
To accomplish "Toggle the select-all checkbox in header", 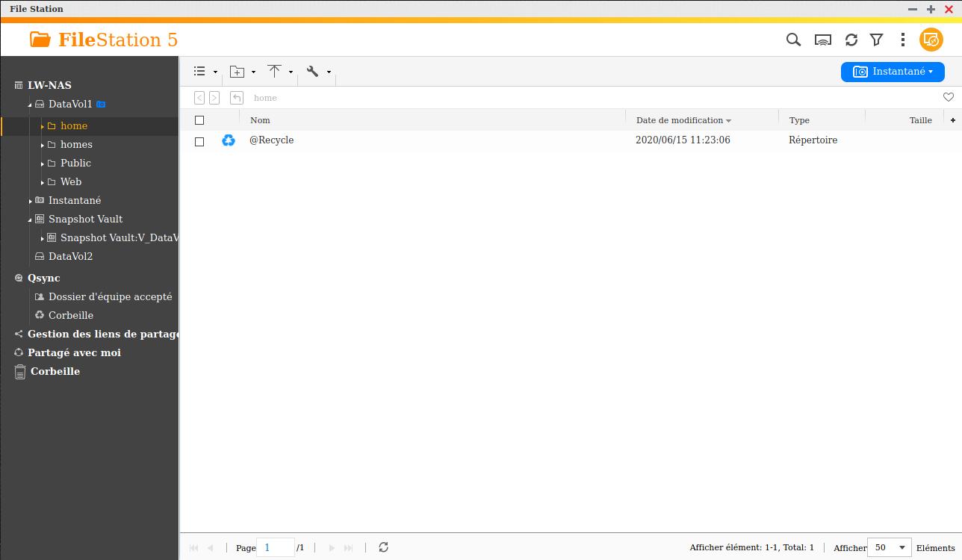I will click(199, 120).
